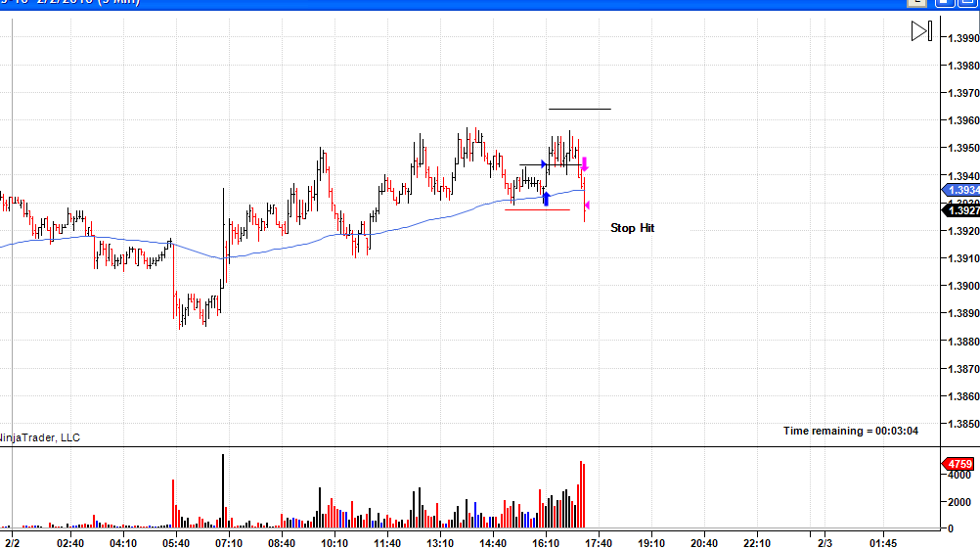Select the magenta down-arrow sell marker
This screenshot has width=980, height=550.
coord(585,164)
